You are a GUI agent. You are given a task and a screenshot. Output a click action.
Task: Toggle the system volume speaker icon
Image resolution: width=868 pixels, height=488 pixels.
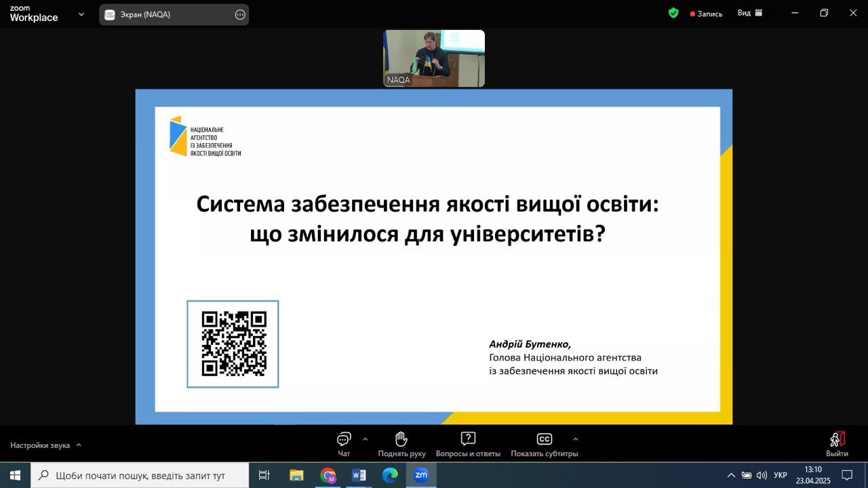click(762, 475)
